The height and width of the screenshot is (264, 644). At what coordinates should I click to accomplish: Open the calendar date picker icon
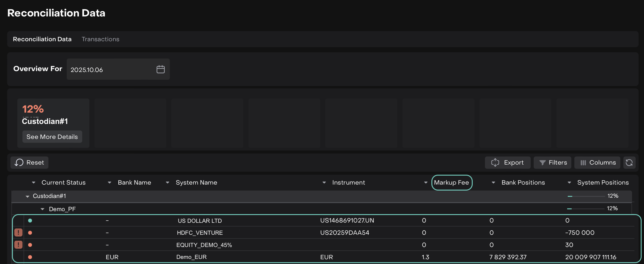click(x=161, y=69)
